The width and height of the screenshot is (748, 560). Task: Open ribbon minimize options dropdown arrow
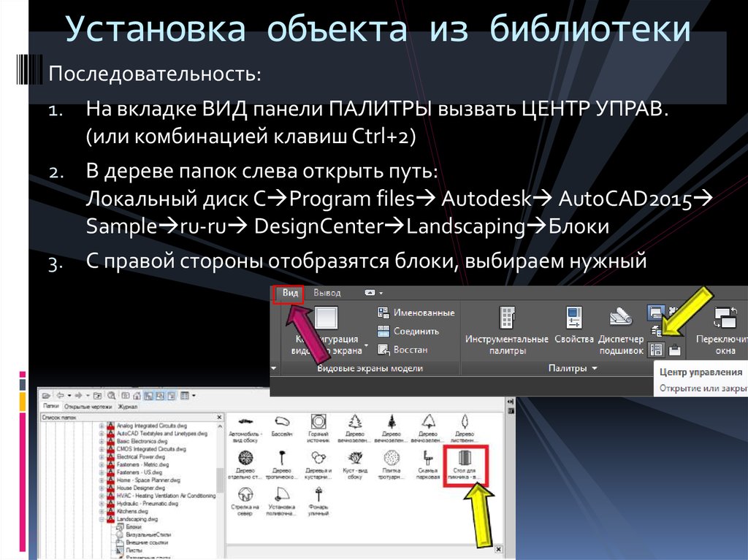(381, 293)
